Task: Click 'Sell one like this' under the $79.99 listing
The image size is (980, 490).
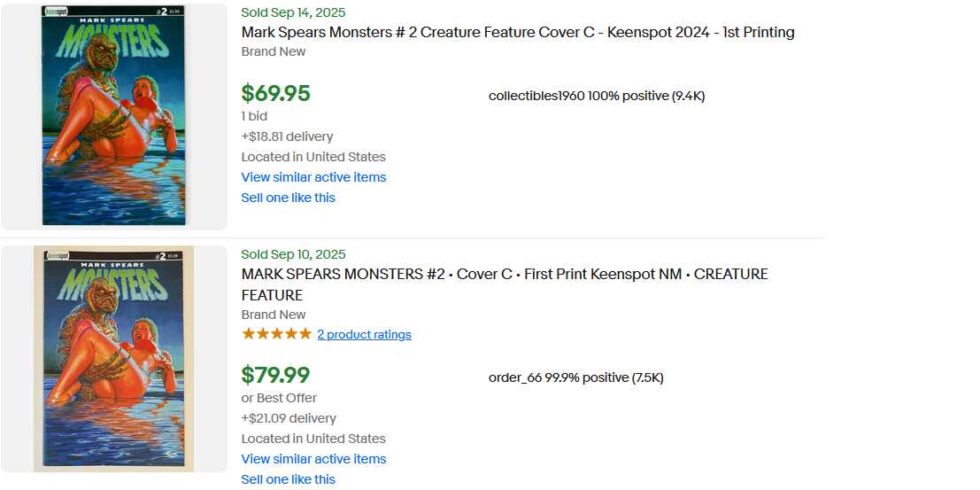Action: point(288,479)
